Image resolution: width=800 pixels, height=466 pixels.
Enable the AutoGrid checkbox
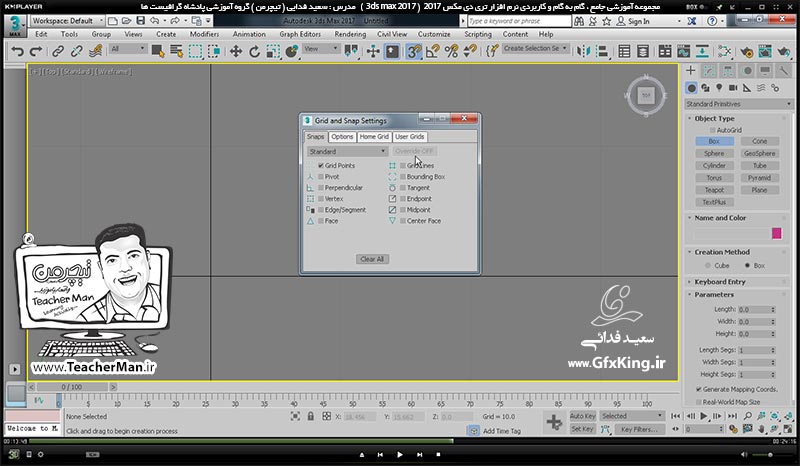pos(713,130)
